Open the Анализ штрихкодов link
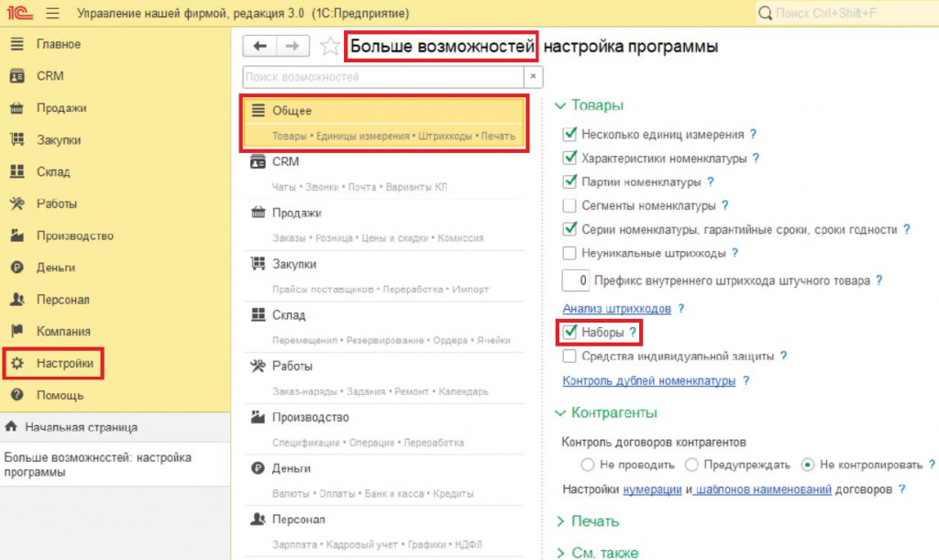This screenshot has height=560, width=939. click(x=617, y=309)
